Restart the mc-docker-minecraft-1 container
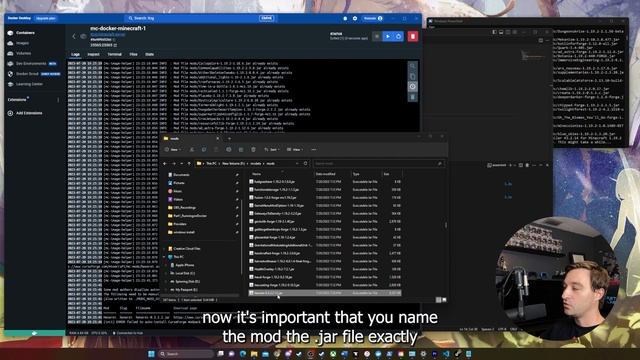 click(399, 37)
